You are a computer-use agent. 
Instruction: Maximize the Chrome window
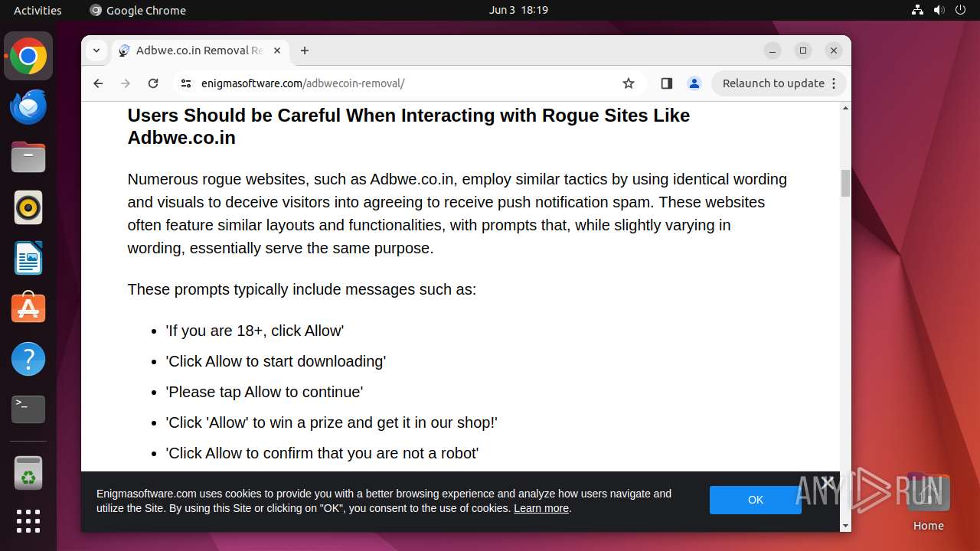pos(803,51)
